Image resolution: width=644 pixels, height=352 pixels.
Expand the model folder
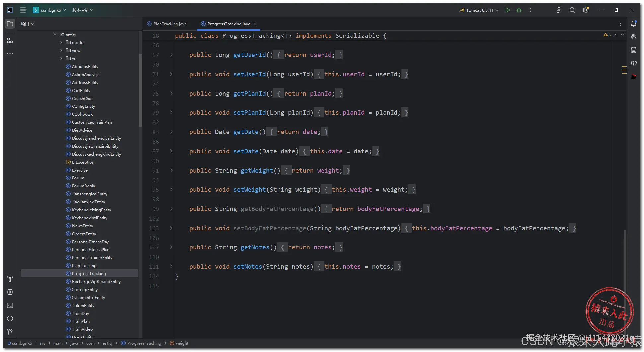tap(61, 42)
